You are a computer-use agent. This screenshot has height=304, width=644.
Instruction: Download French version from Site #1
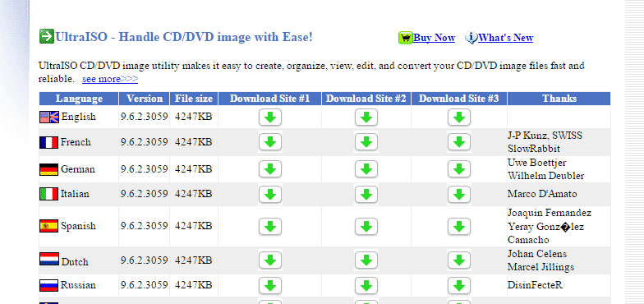click(269, 142)
